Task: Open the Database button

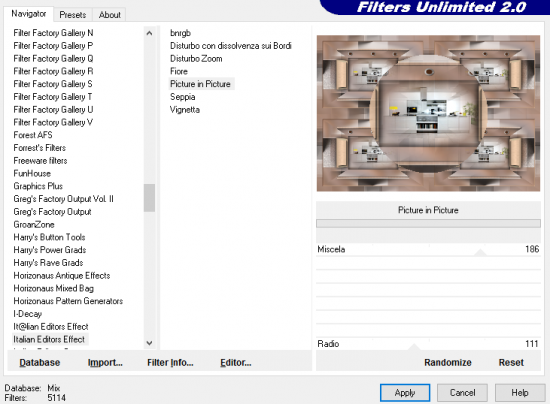Action: (x=40, y=362)
